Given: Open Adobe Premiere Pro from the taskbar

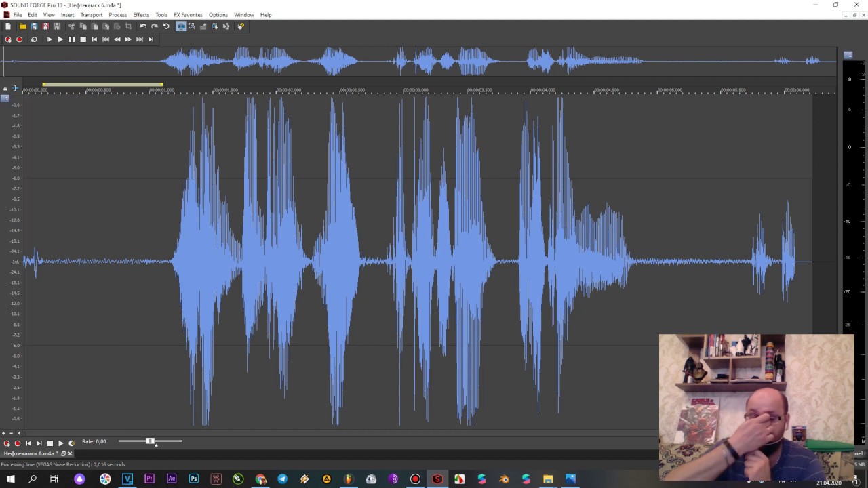Looking at the screenshot, I should tap(149, 479).
